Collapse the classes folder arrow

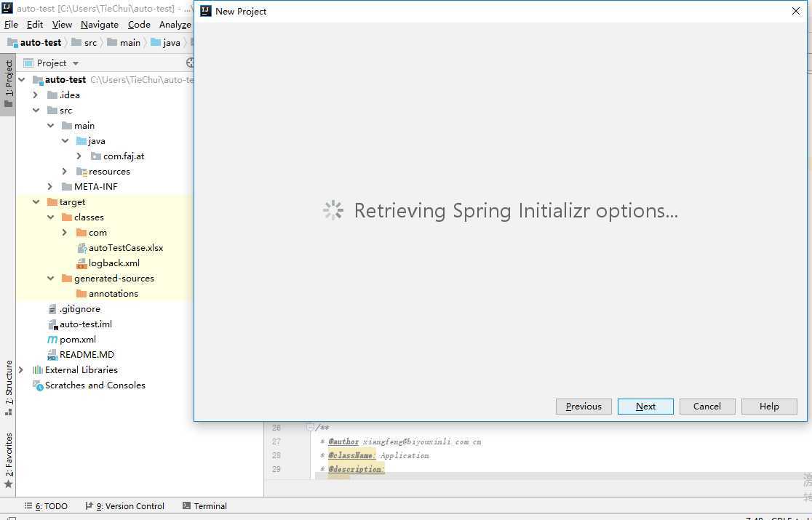click(x=50, y=217)
